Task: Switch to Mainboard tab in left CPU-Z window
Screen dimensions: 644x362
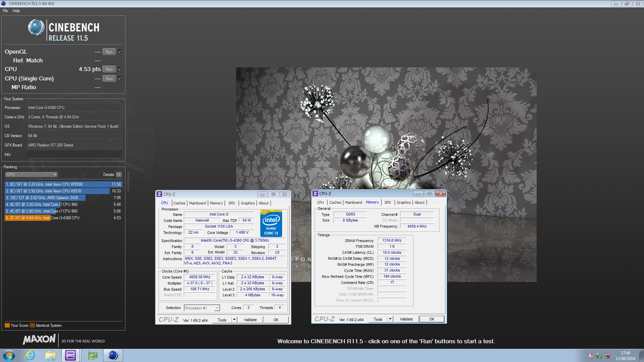Action: [198, 203]
